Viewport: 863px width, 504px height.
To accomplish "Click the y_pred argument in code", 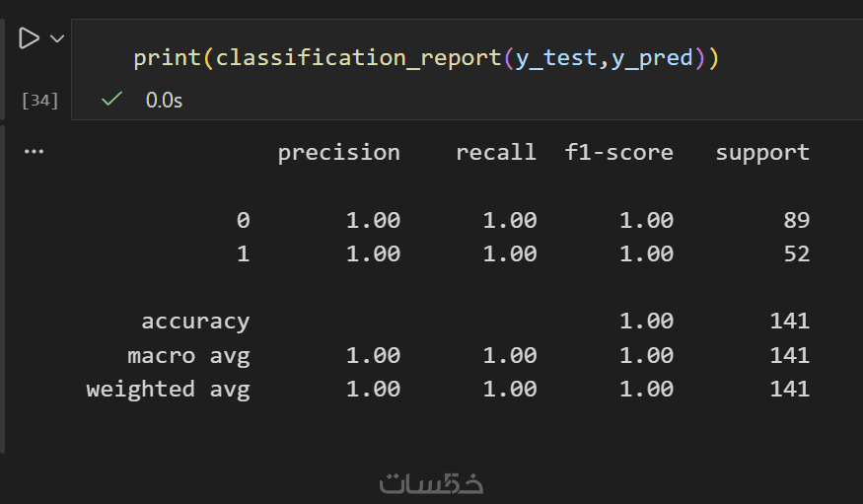I will [x=652, y=58].
